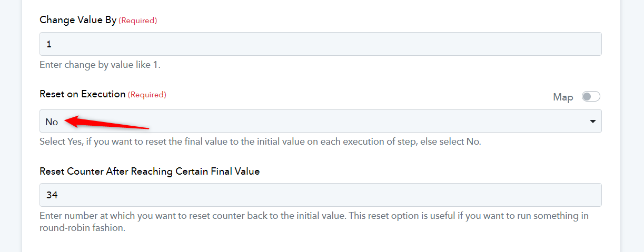Click the value 1 in the input

49,45
